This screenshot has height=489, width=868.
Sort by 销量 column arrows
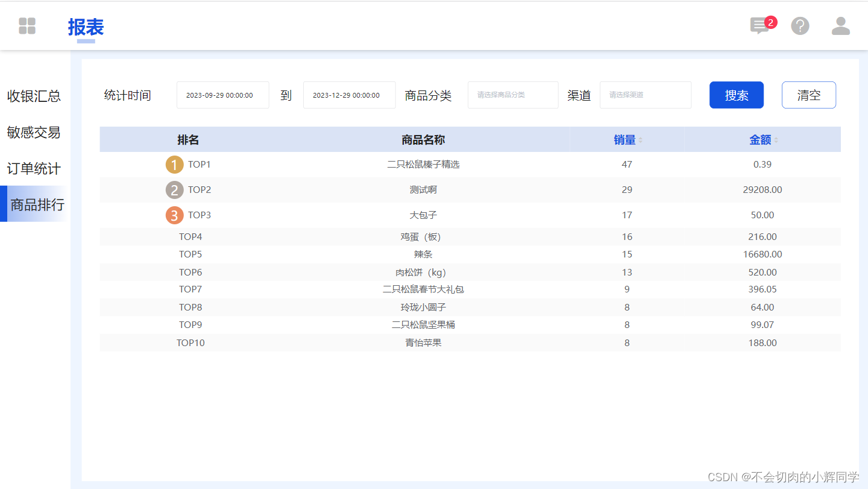641,140
